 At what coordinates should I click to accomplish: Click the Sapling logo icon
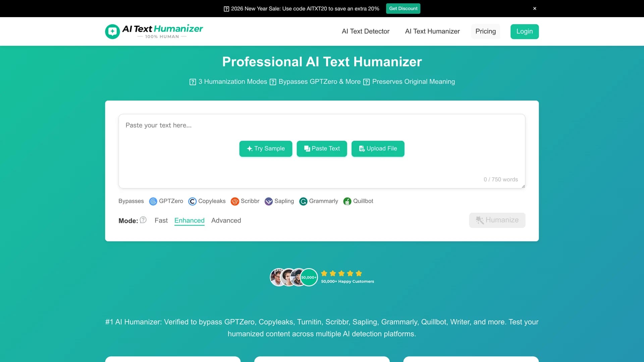pyautogui.click(x=269, y=201)
